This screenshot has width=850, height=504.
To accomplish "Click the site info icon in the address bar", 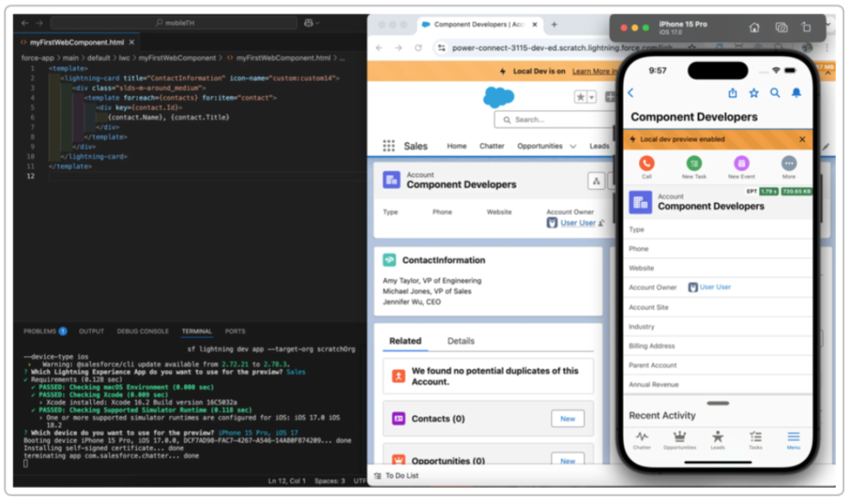I will [x=441, y=48].
